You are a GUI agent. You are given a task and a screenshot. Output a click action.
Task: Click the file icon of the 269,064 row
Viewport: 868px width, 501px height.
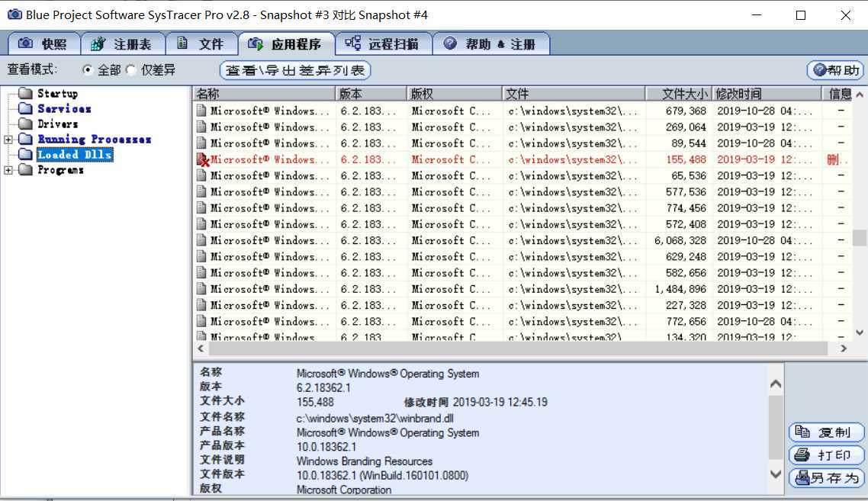[x=201, y=127]
